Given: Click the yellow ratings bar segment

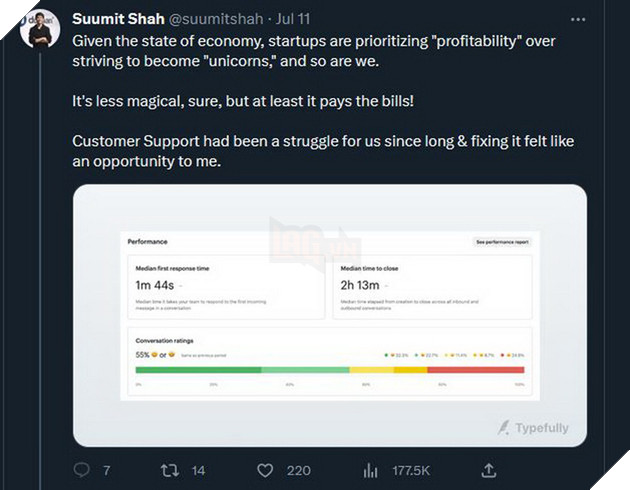Looking at the screenshot, I should click(x=410, y=370).
